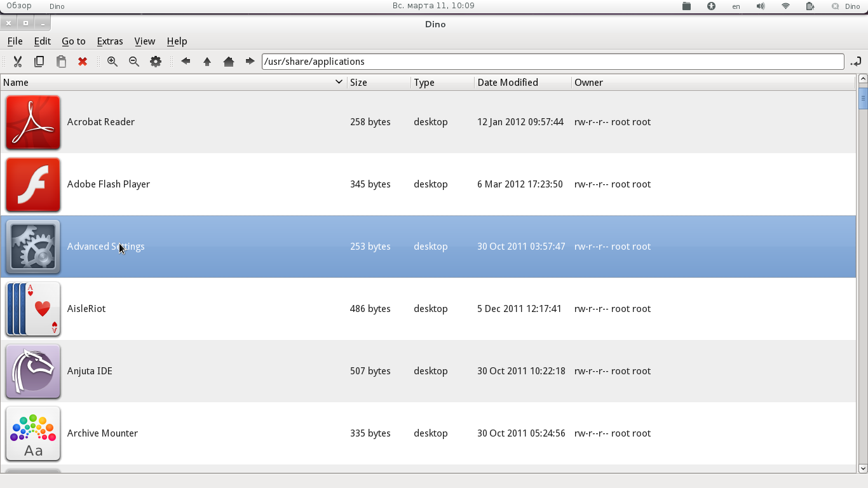Click the 30 Oct 2011 03:57:47 date

pyautogui.click(x=521, y=247)
